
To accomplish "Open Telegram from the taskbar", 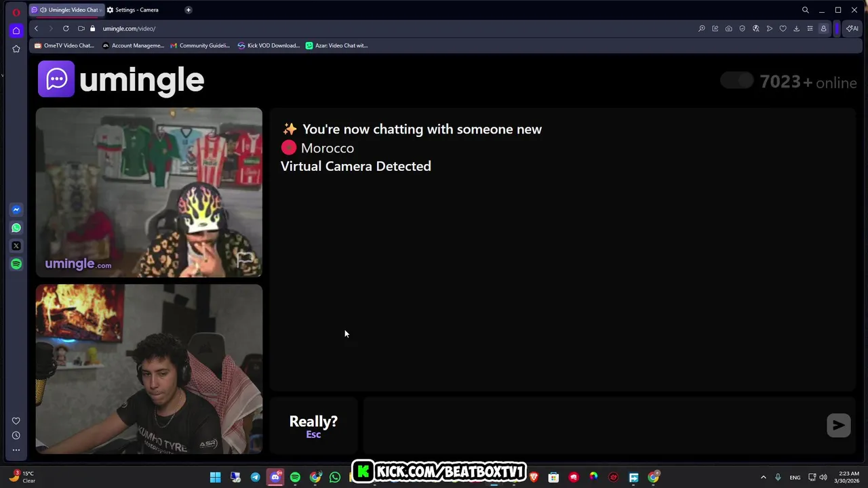I will point(255,477).
